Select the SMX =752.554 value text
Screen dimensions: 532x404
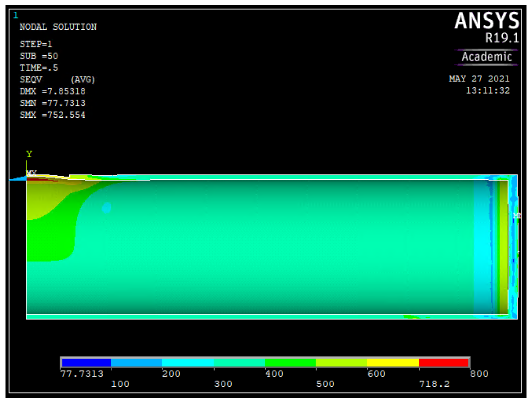click(52, 115)
